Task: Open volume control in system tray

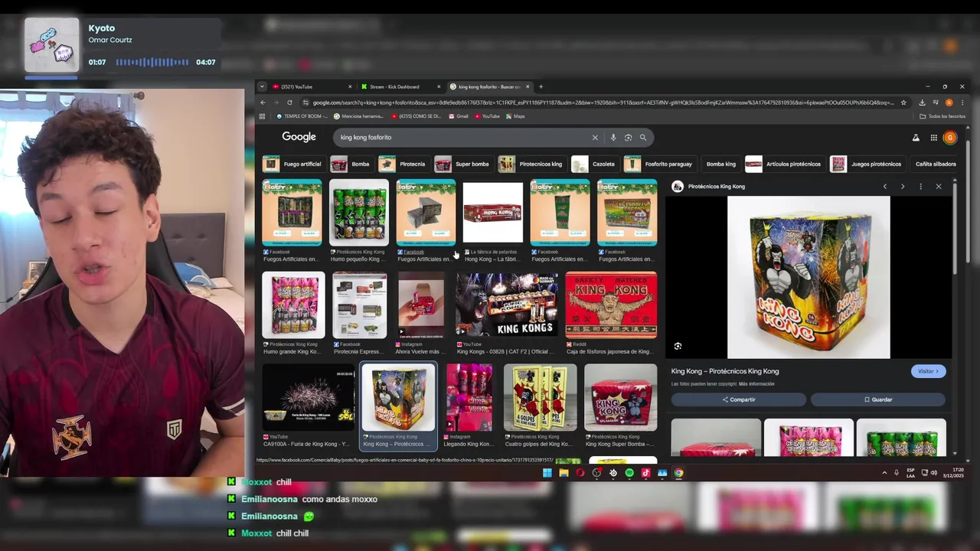Action: tap(933, 473)
